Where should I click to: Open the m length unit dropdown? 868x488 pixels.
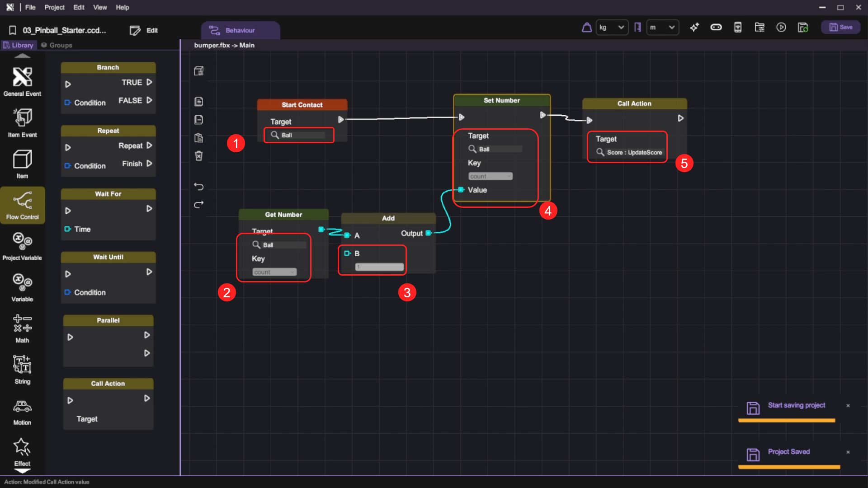tap(662, 28)
